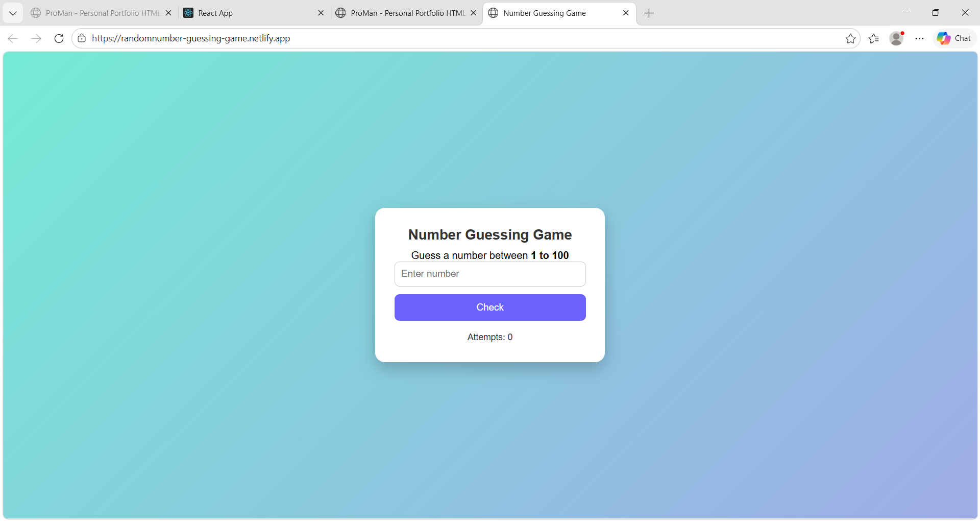This screenshot has width=980, height=521.
Task: Open the Settings and more ellipsis menu
Action: (x=920, y=38)
